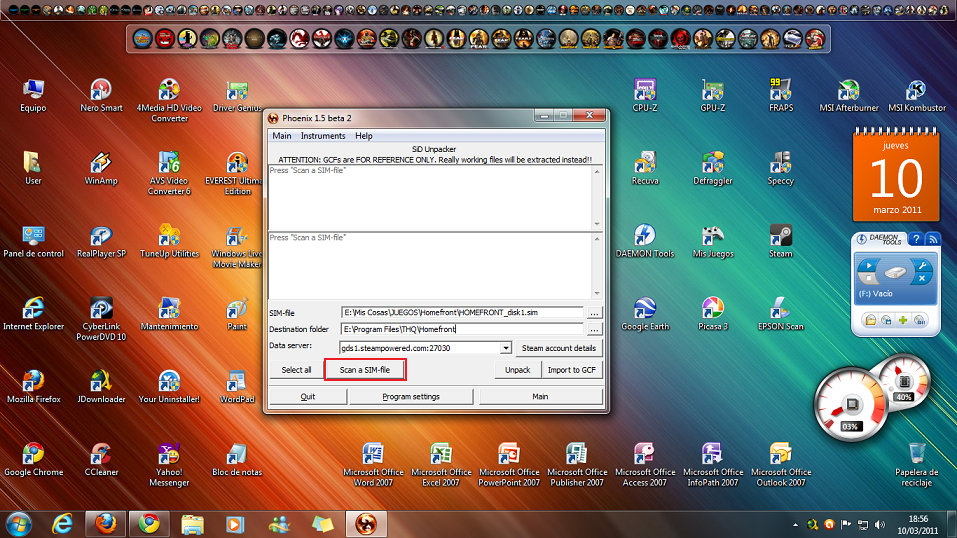Click the Import to GCF button
Image resolution: width=957 pixels, height=538 pixels.
pyautogui.click(x=571, y=369)
